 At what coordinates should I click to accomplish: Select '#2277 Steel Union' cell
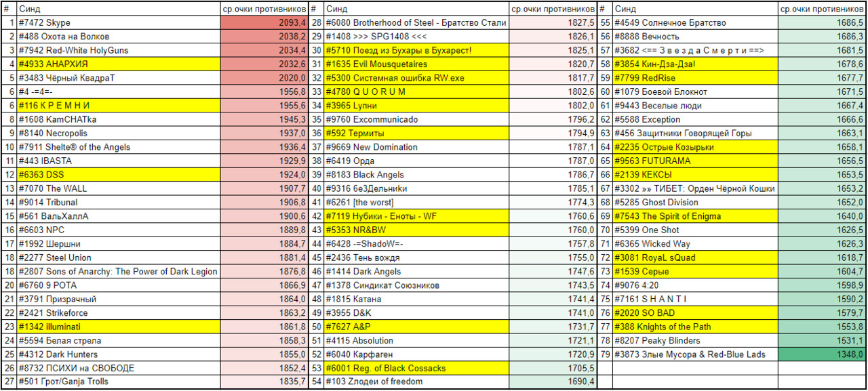point(119,258)
